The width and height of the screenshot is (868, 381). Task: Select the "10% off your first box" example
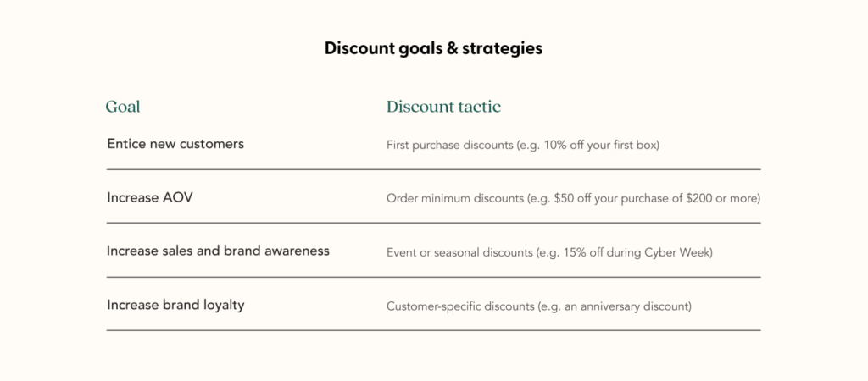[598, 145]
